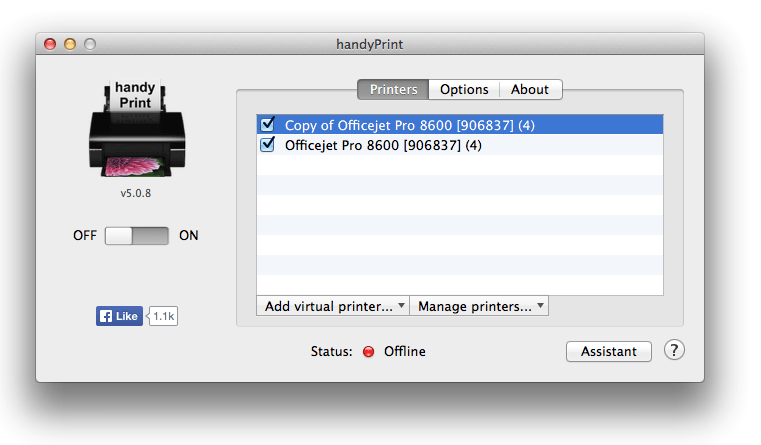Viewport: 761px width, 445px height.
Task: Click the handyPrint printer logo icon
Action: click(x=136, y=129)
